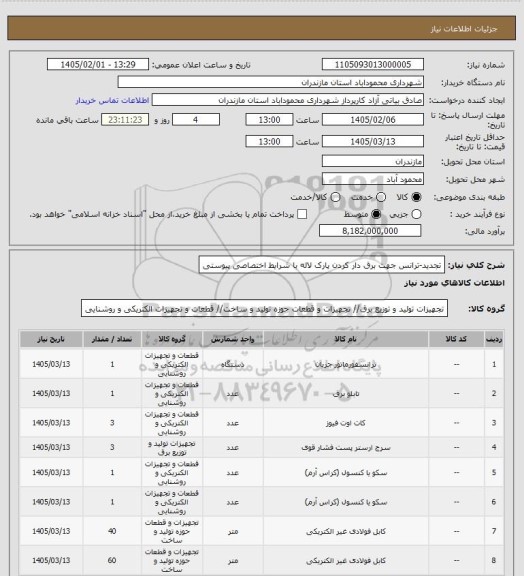Click the price validity date 1405/03/13 field
This screenshot has width=524, height=576.
coord(373,141)
